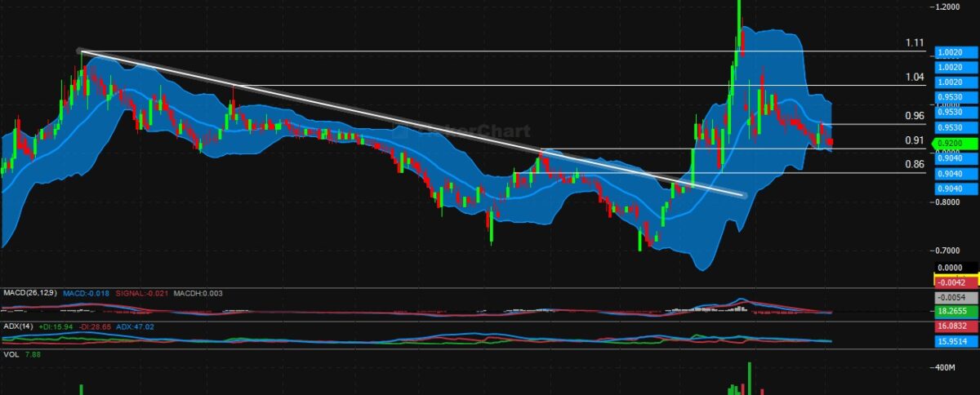
Task: Click the ADX(14) indicator label
Action: coord(19,326)
